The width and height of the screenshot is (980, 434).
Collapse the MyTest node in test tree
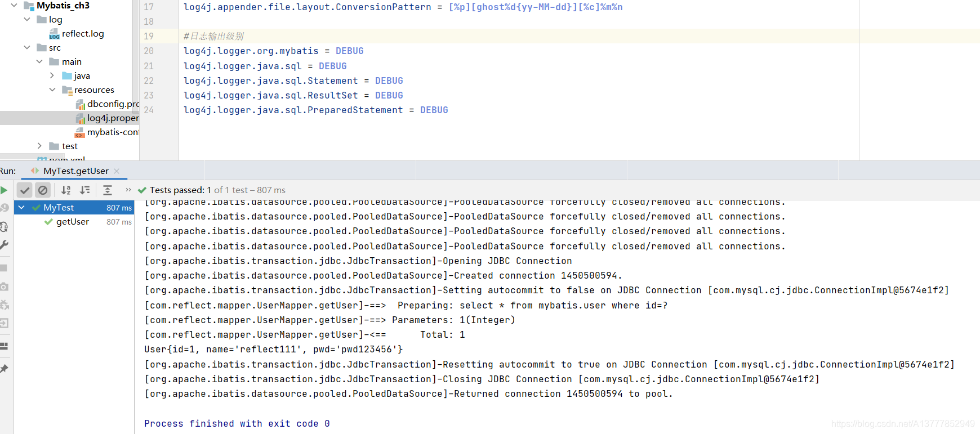click(21, 208)
